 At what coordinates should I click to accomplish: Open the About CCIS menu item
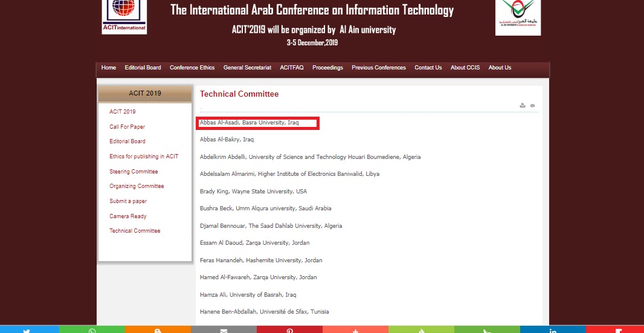465,68
